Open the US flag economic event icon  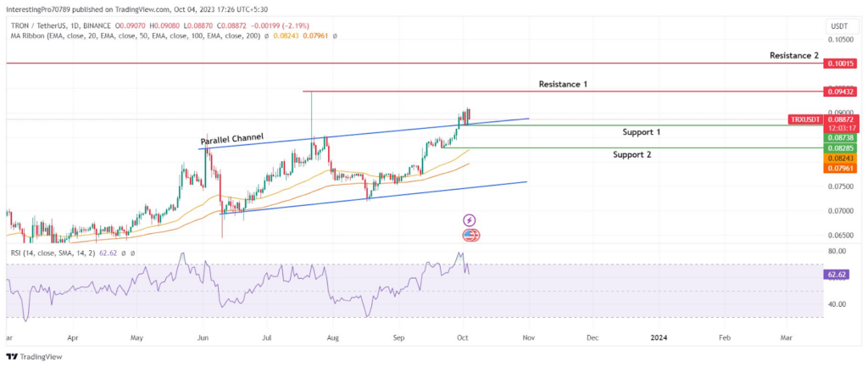pos(470,236)
